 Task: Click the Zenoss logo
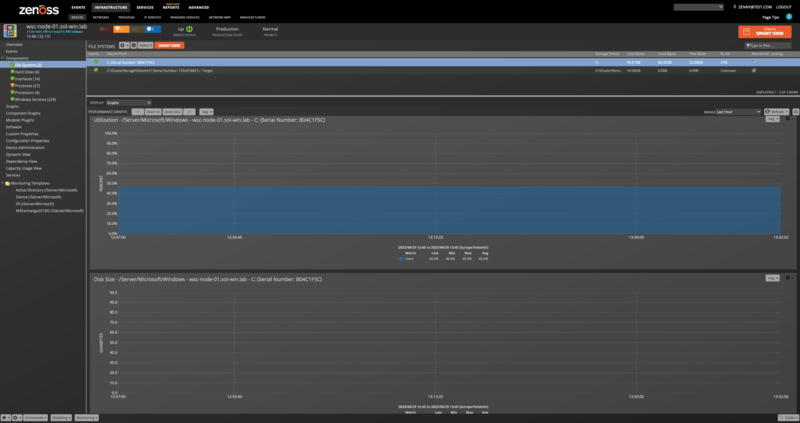click(x=39, y=10)
